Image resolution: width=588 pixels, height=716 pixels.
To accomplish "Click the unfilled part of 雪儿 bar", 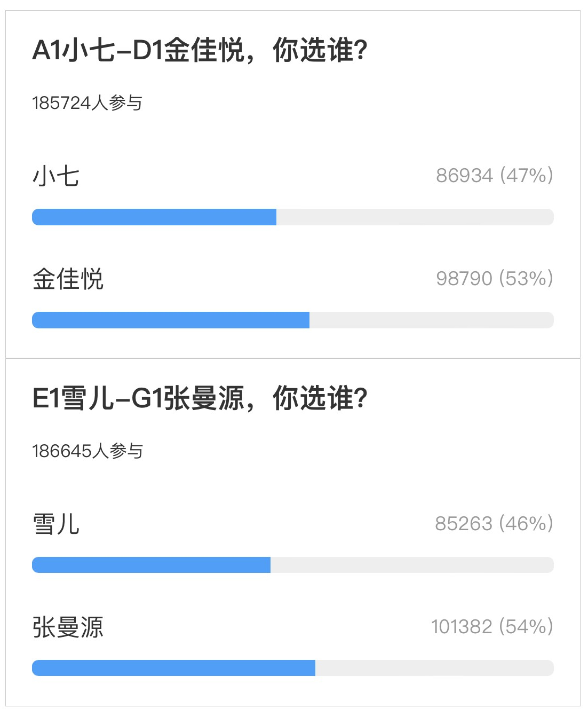I will click(412, 565).
